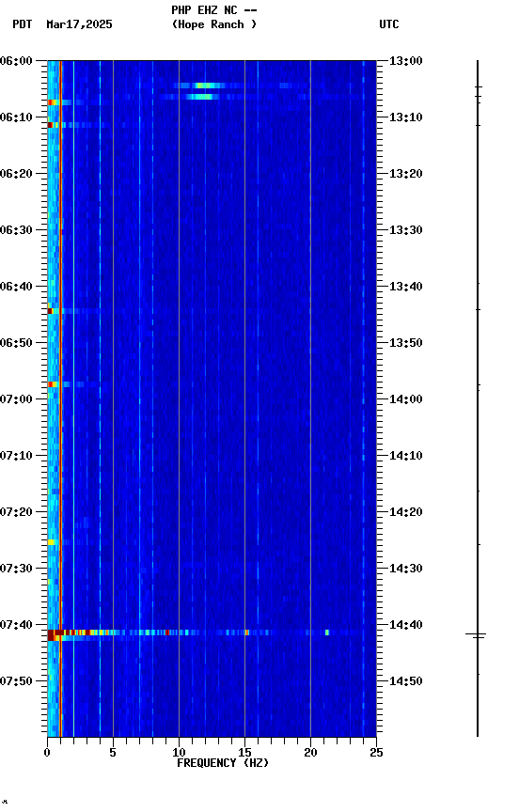Click the 14:00 UTC time label
Screen dimensions: 519x812
click(406, 399)
